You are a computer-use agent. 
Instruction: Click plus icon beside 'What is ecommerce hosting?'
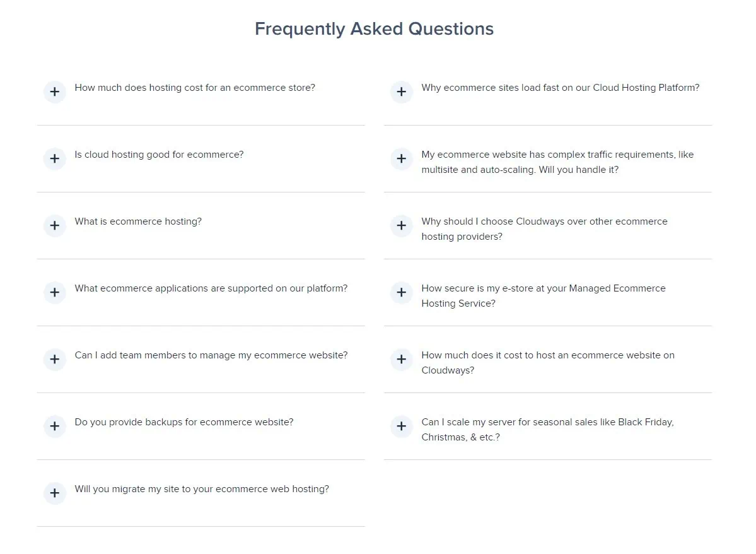55,225
